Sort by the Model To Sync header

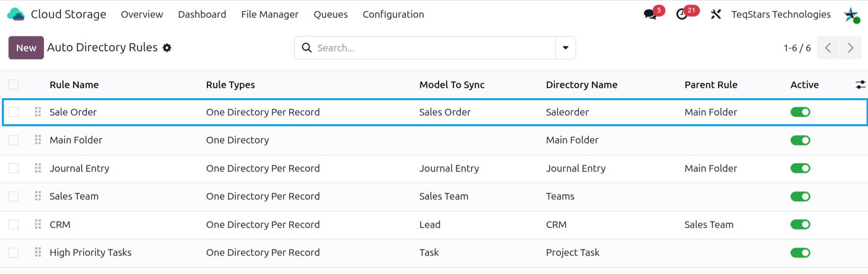pyautogui.click(x=452, y=85)
